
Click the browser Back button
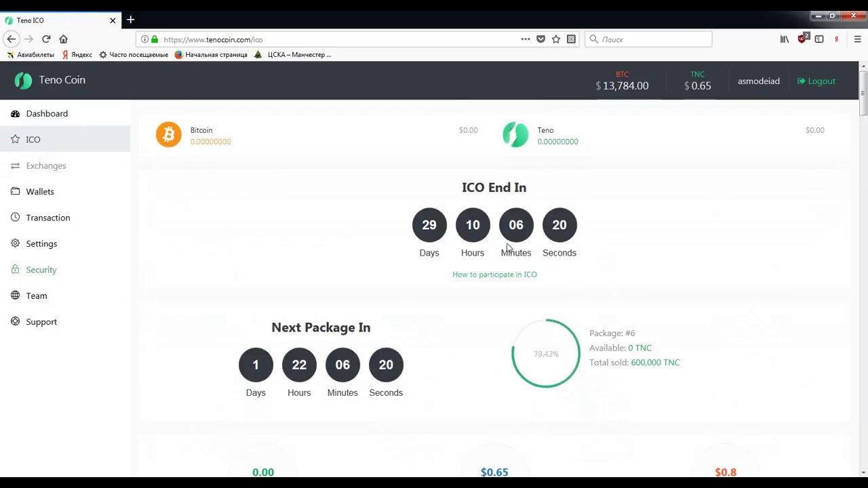pos(11,39)
